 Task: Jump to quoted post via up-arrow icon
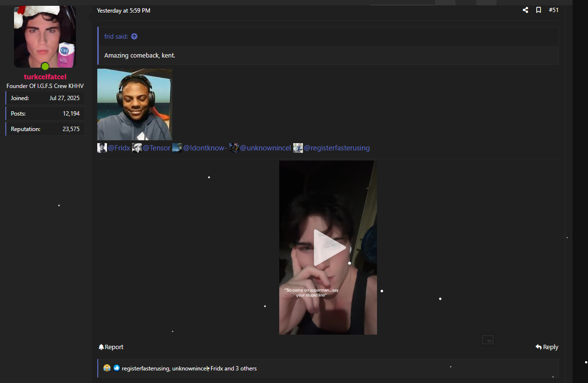[134, 36]
